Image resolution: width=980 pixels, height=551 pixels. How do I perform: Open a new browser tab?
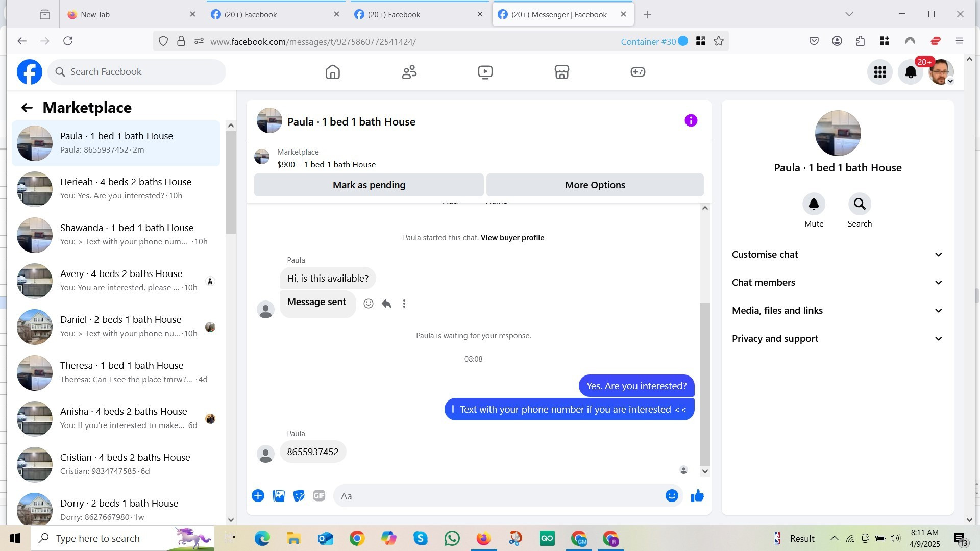647,15
